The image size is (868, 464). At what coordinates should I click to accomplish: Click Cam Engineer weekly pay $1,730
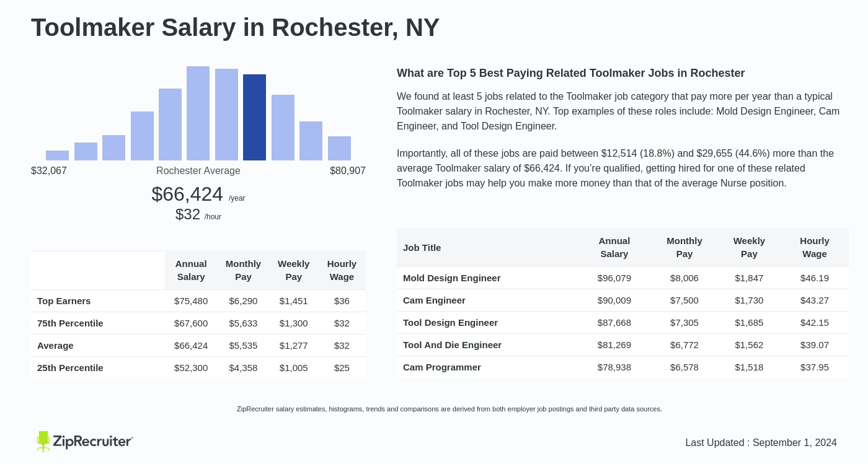tap(749, 300)
